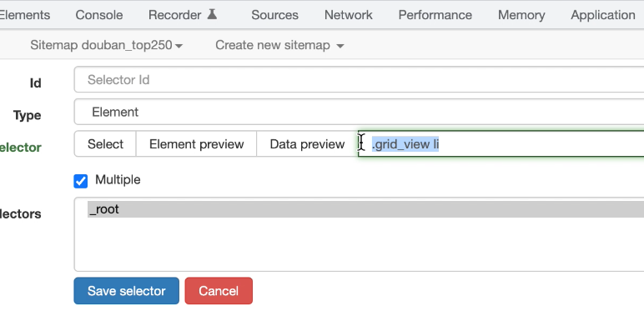
Task: Open the Type dropdown showing Element
Action: click(x=359, y=112)
